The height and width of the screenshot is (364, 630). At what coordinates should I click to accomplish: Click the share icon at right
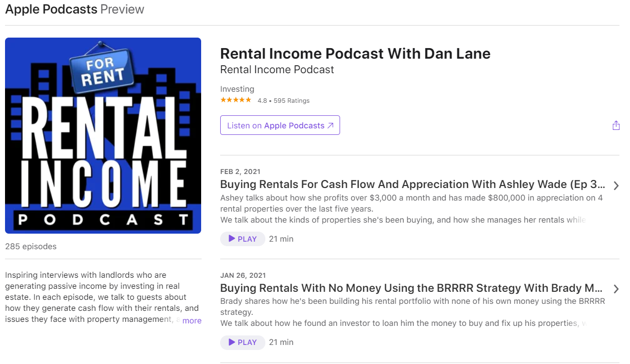(616, 125)
